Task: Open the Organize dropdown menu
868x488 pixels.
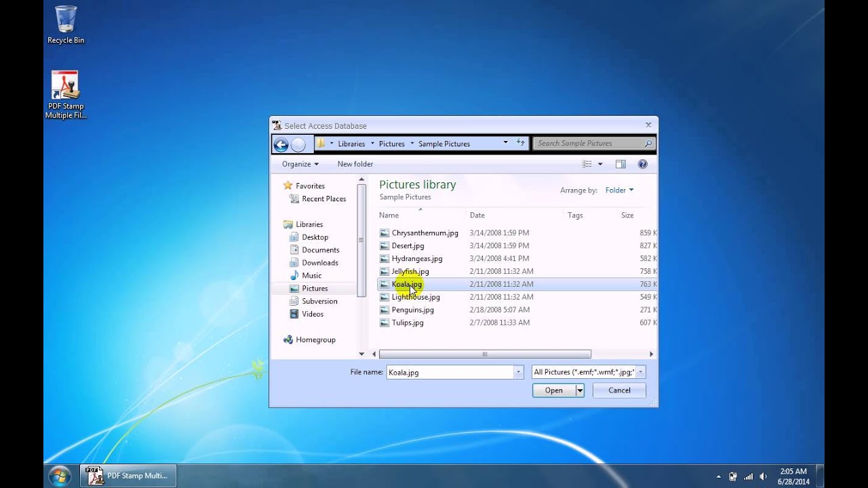Action: pos(300,164)
